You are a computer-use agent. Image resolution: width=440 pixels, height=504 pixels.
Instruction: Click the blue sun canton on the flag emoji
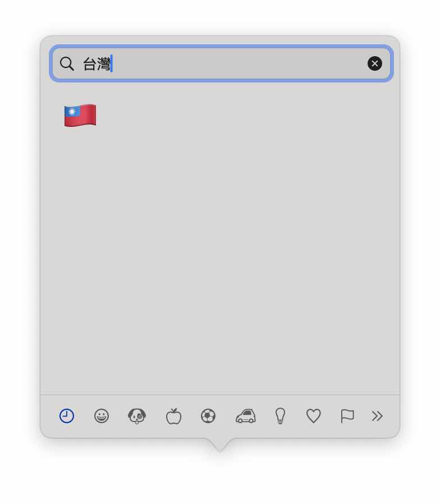pos(72,112)
